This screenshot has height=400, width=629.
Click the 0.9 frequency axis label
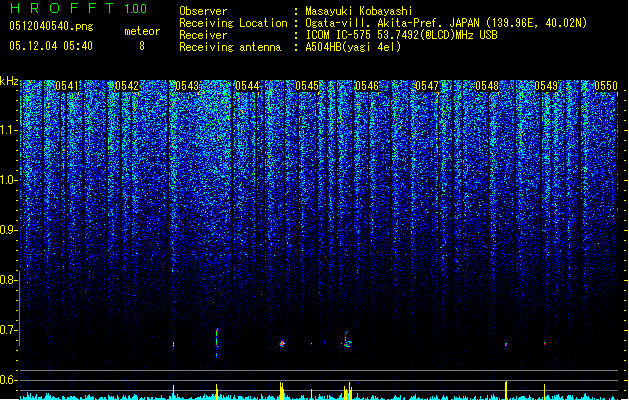[9, 230]
